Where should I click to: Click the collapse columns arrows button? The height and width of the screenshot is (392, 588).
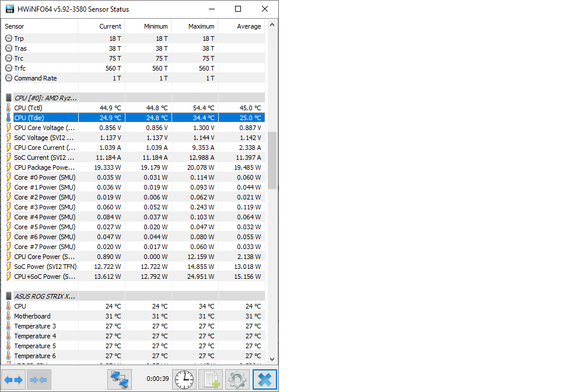38,380
